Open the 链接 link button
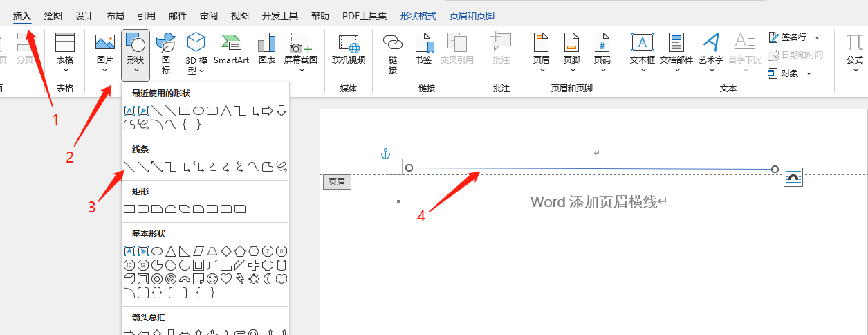 (393, 53)
